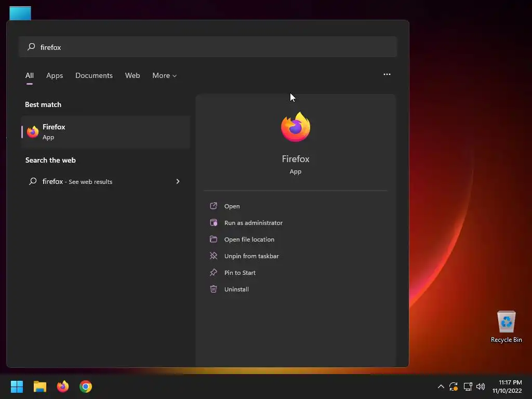Switch to the All search tab
Image resolution: width=532 pixels, height=399 pixels.
click(30, 75)
